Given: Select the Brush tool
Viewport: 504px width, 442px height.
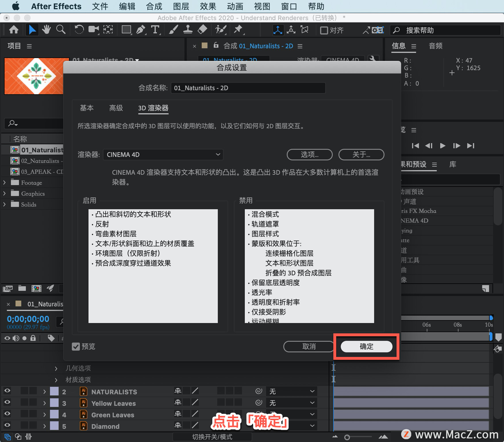Looking at the screenshot, I should [x=173, y=30].
